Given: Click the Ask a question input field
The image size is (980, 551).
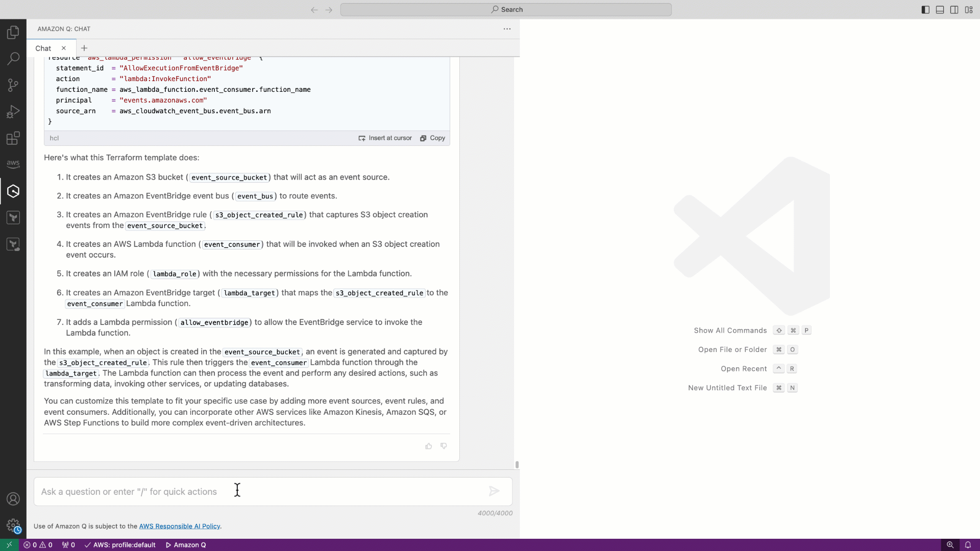Looking at the screenshot, I should coord(255,492).
